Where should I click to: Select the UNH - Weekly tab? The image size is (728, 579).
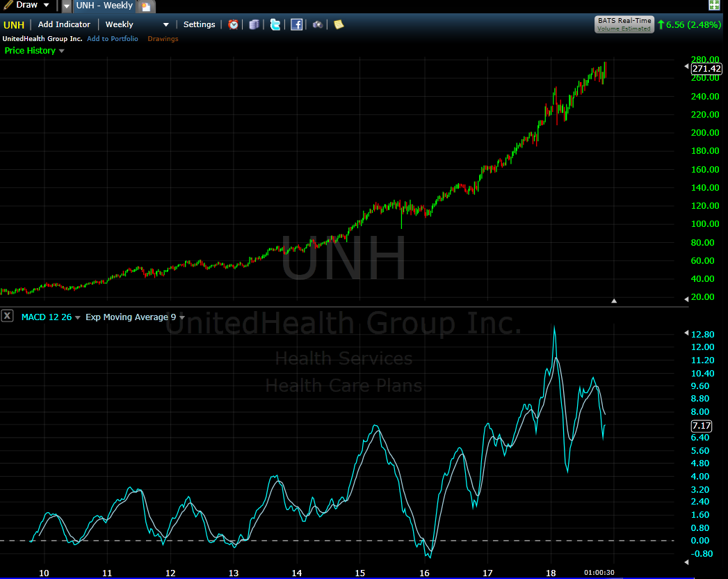(x=104, y=6)
